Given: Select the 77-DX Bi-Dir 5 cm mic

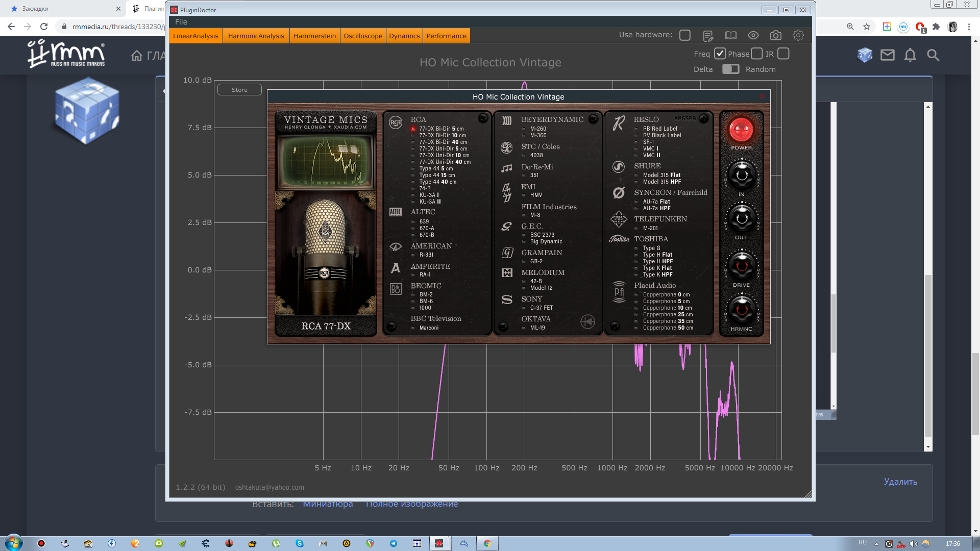Looking at the screenshot, I should click(x=442, y=129).
